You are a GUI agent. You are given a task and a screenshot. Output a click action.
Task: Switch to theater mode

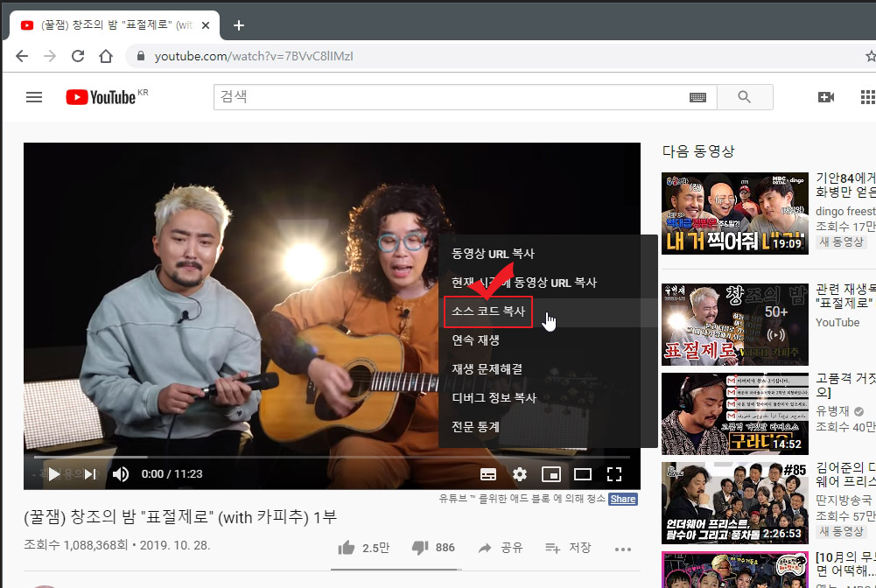pos(583,474)
